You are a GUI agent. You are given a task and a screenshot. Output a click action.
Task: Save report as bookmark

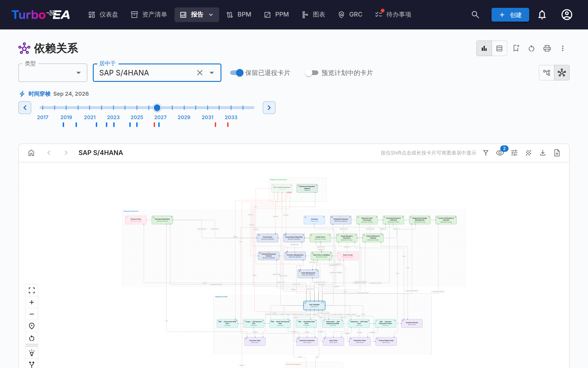click(x=516, y=48)
